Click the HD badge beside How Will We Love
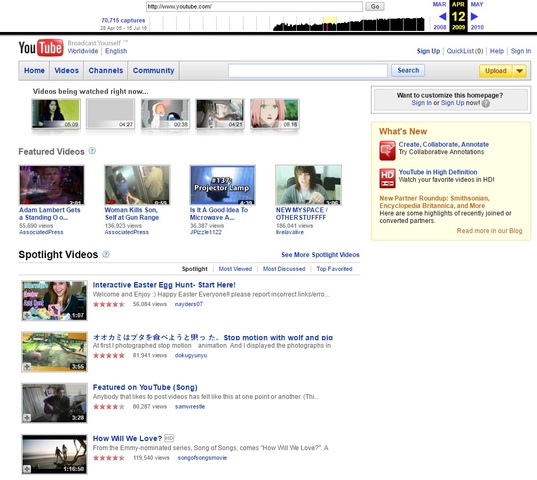 [169, 438]
